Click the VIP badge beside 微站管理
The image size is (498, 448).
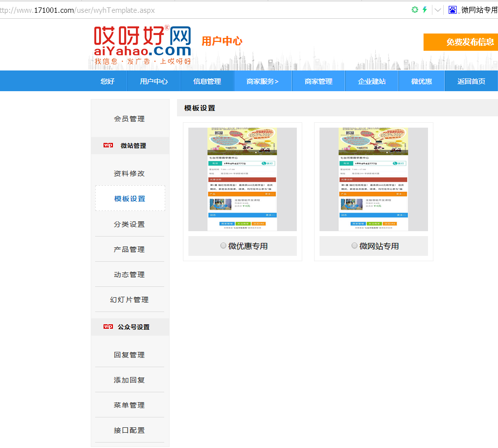[108, 145]
